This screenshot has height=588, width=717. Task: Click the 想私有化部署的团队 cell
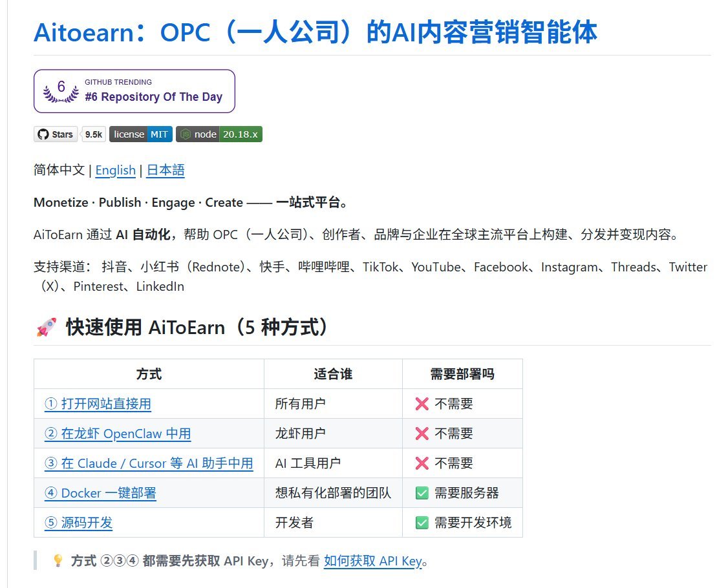[x=333, y=493]
